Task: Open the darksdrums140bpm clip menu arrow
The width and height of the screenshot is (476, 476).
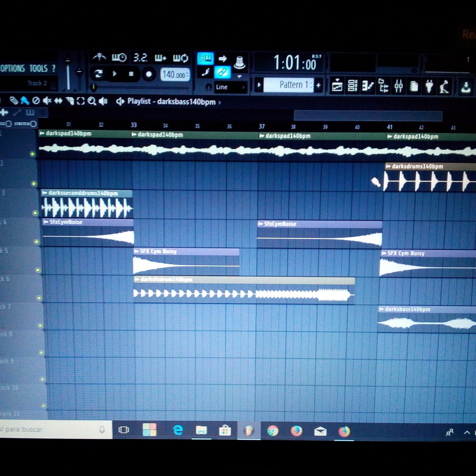Action: tap(388, 167)
